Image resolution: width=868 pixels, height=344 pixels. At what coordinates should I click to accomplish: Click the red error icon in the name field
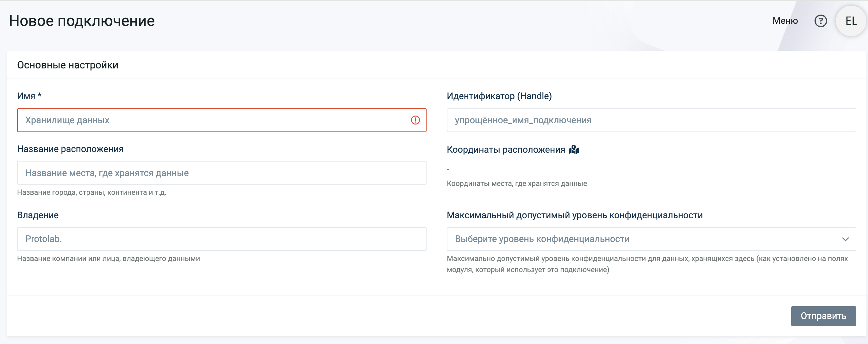point(415,120)
